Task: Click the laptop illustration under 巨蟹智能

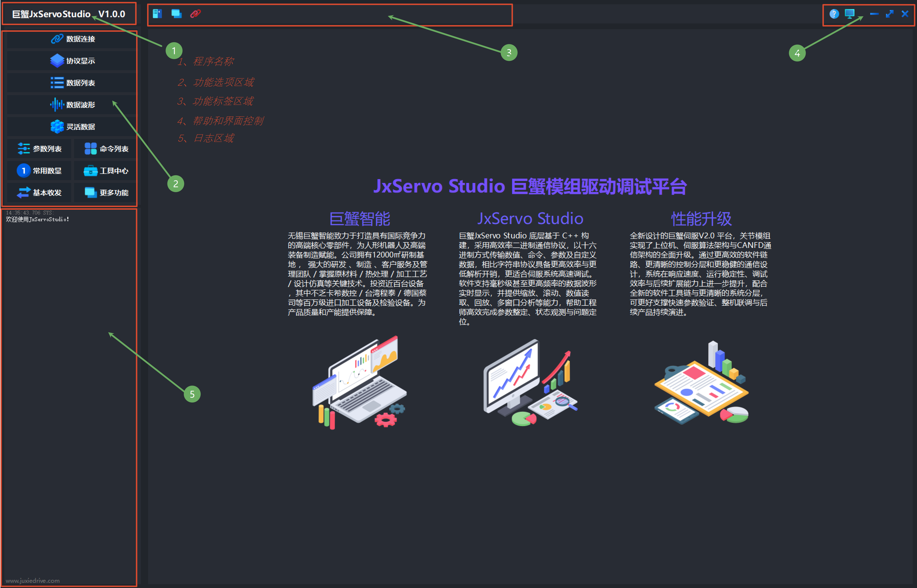Action: tap(360, 383)
